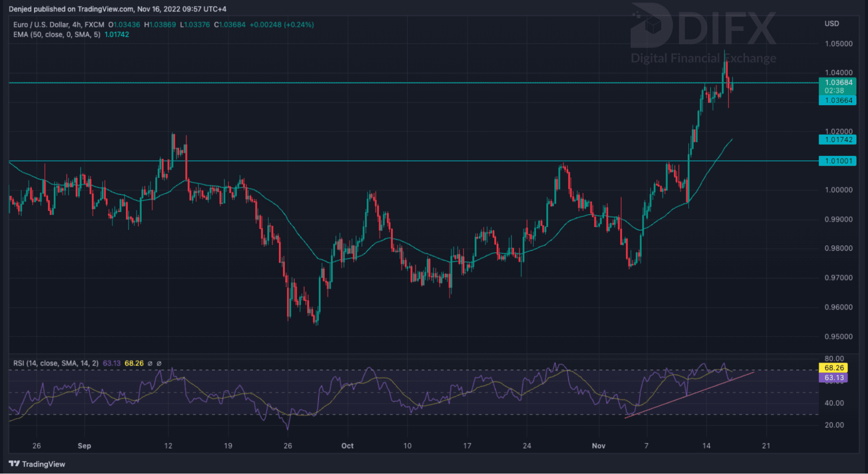
Task: Click the 1.01742 EMA price tag
Action: [838, 140]
